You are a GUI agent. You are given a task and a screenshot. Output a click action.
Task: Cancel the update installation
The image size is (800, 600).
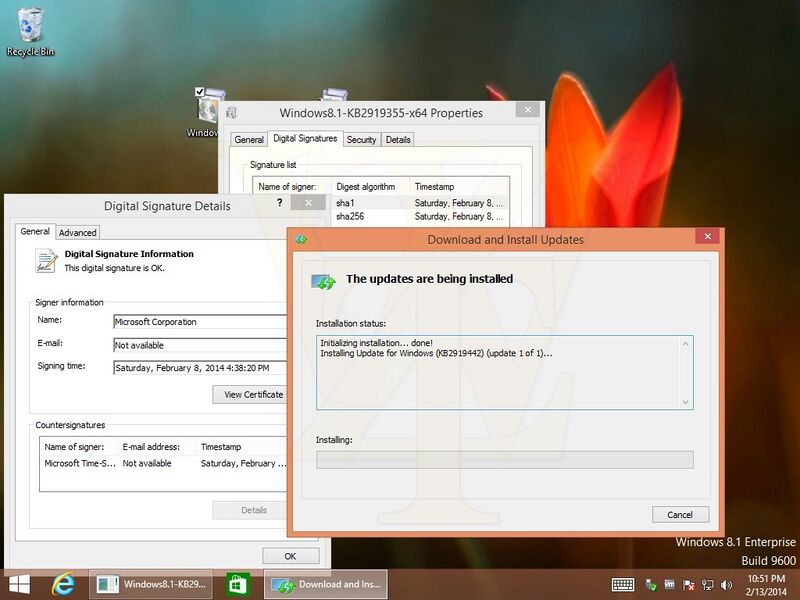[x=679, y=514]
